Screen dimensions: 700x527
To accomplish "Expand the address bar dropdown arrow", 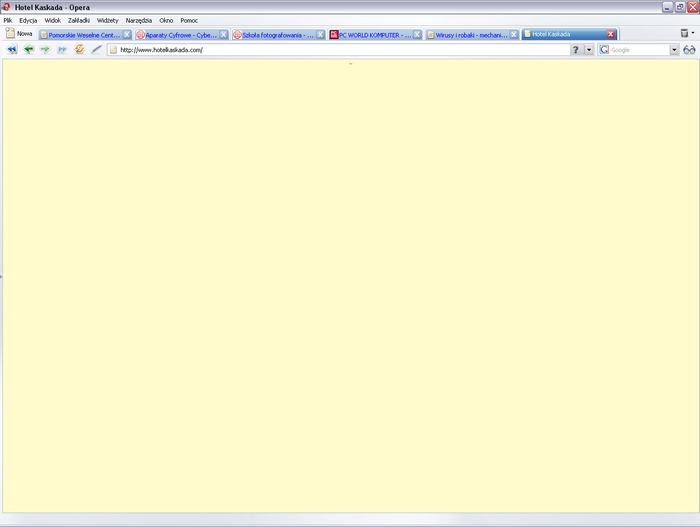I will click(x=589, y=49).
